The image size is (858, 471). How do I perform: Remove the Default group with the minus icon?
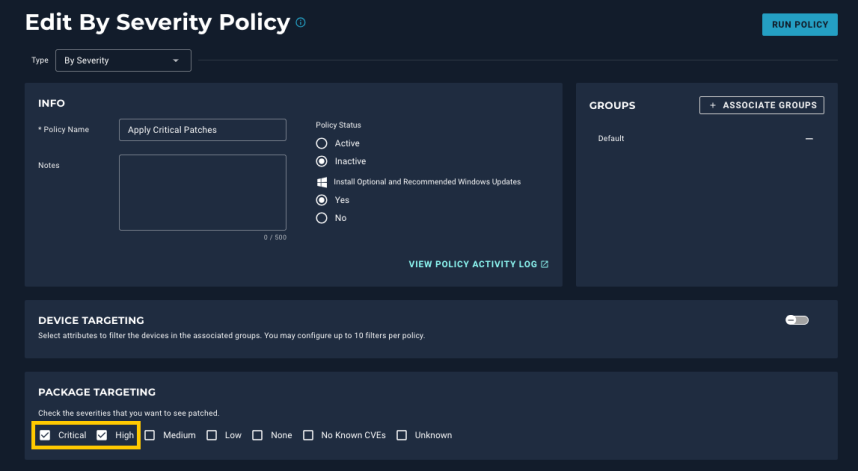point(809,138)
